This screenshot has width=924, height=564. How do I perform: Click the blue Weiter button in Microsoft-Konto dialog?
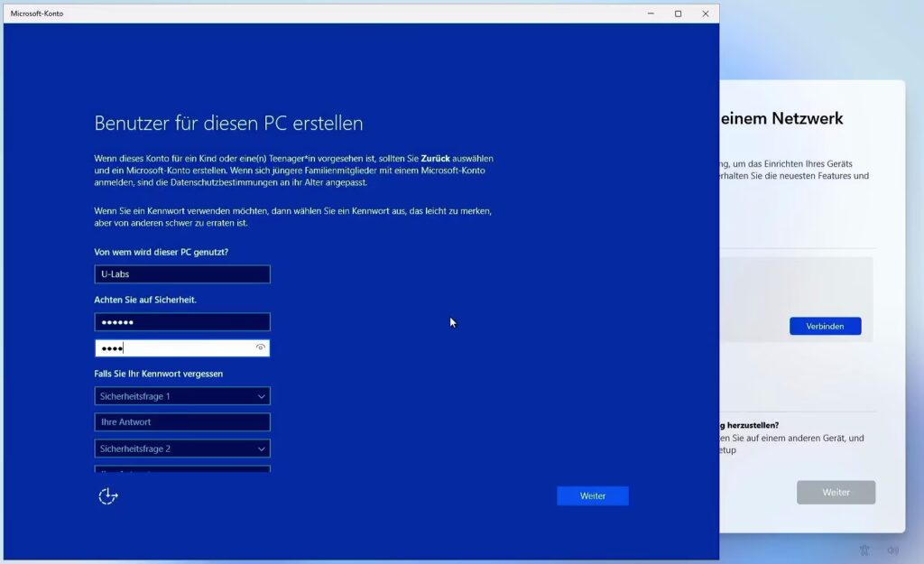coord(592,496)
